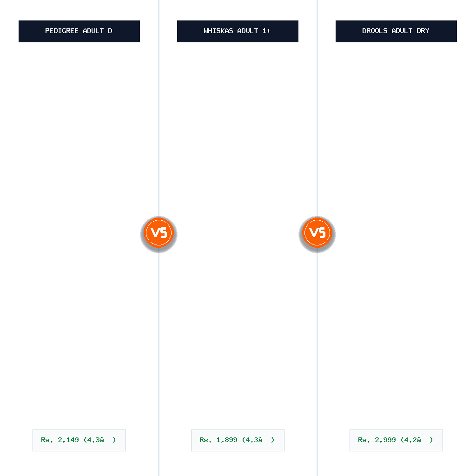The height and width of the screenshot is (476, 476).
Task: Tap the right orange VS circle
Action: click(x=317, y=233)
